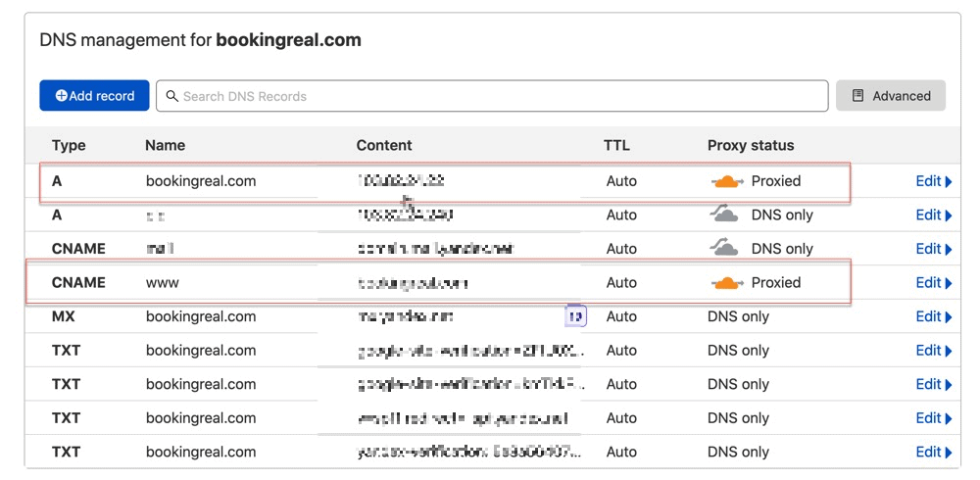Toggle the grey DNS only cloud on second A record
The image size is (980, 480).
pyautogui.click(x=724, y=215)
